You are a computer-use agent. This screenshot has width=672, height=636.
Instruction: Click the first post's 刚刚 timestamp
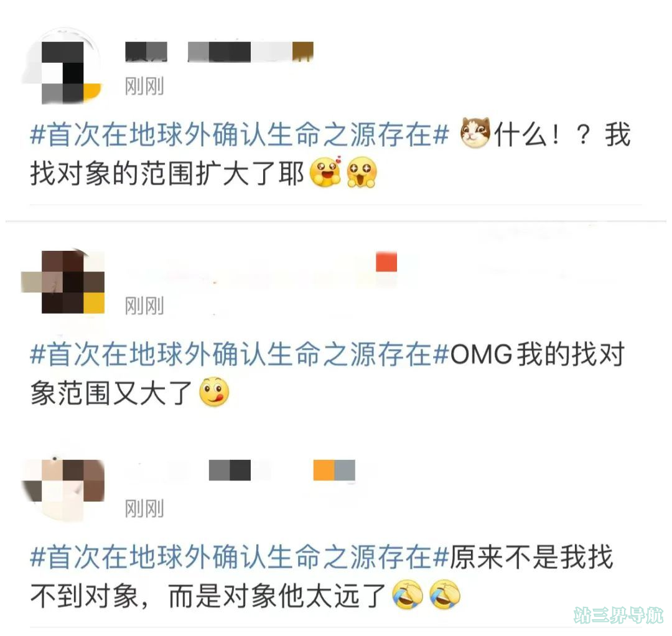(144, 87)
